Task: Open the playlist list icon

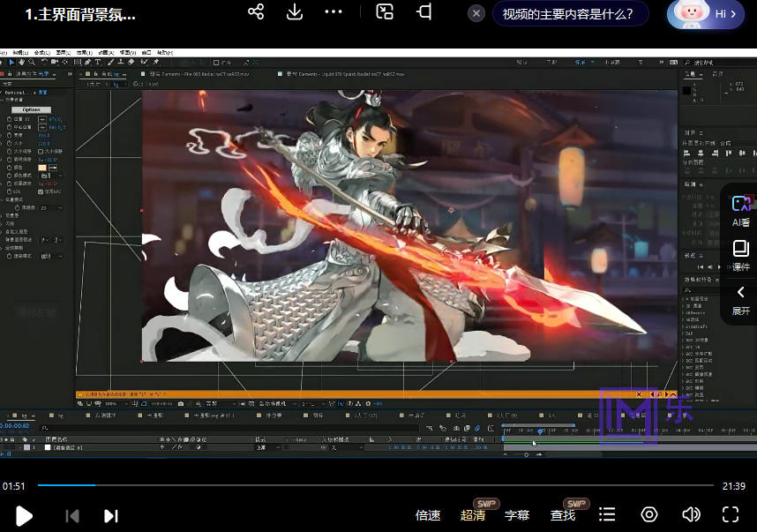Action: (607, 514)
